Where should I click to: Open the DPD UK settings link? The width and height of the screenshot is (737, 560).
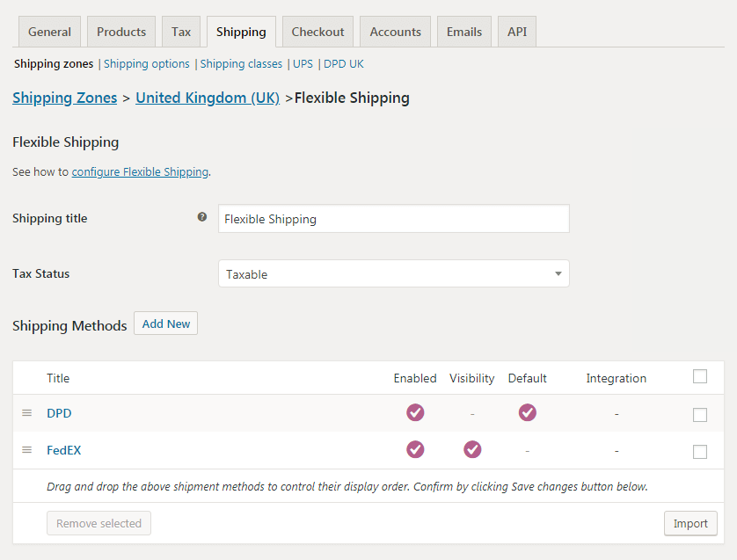344,64
